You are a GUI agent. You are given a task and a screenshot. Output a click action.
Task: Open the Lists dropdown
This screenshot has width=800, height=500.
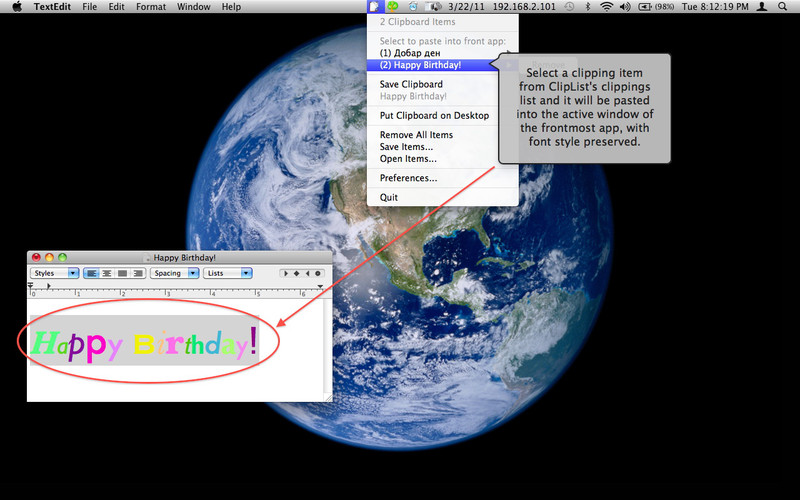click(228, 273)
